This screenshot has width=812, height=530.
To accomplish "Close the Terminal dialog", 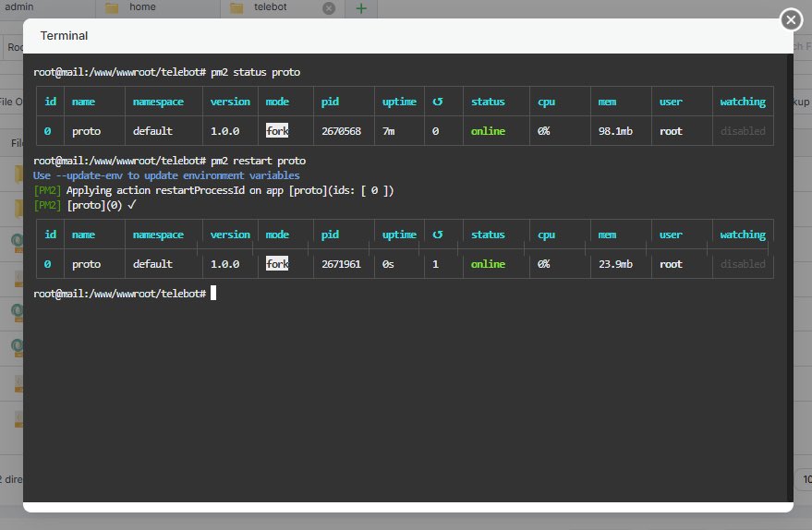I will click(791, 20).
